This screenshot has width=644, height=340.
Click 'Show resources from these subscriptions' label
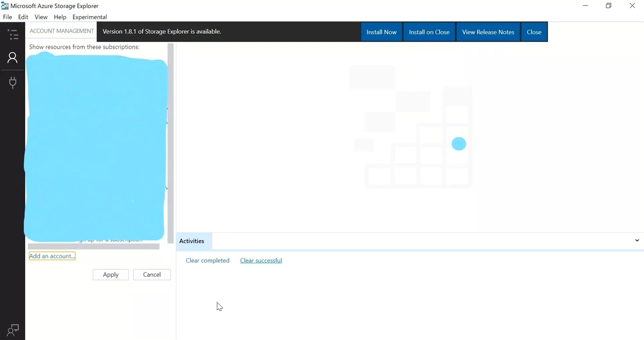[84, 47]
